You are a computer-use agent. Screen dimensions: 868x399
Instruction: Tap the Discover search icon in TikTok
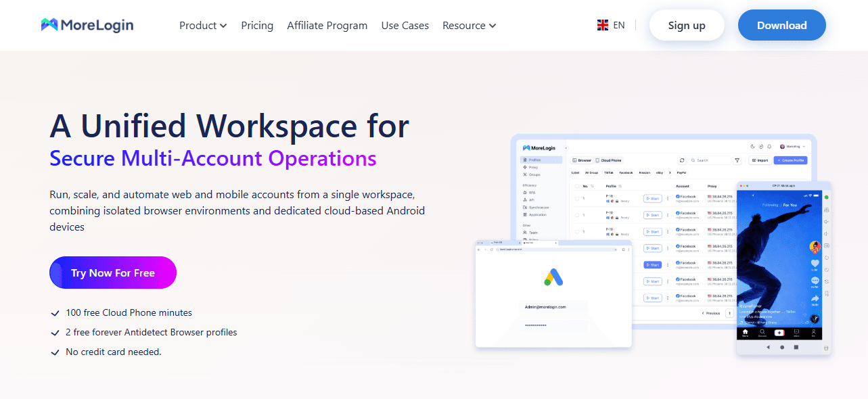(x=762, y=333)
